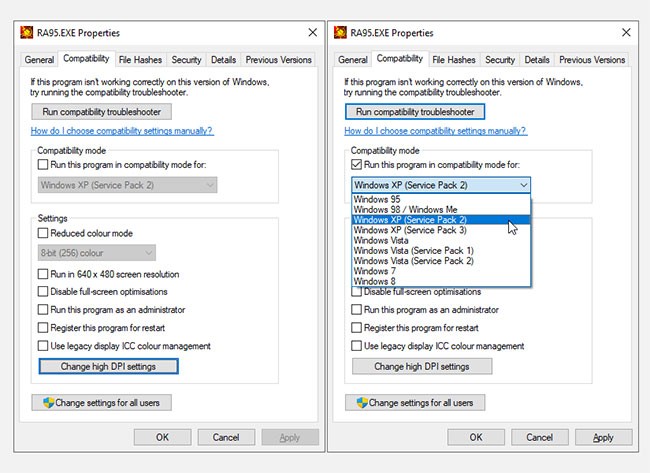Click the shield icon in the right dialog

[x=361, y=403]
